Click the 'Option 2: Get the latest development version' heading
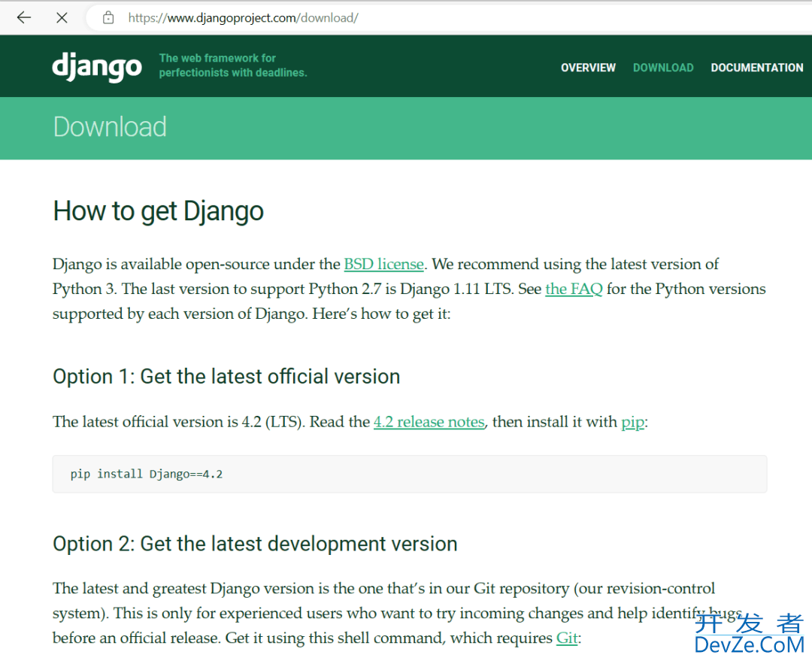This screenshot has width=812, height=661. [255, 544]
